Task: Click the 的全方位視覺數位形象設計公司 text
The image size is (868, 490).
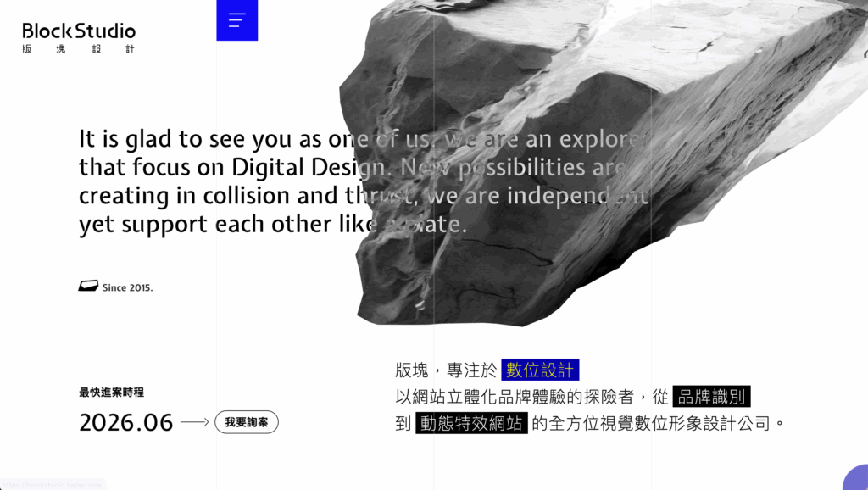Action: pyautogui.click(x=659, y=423)
